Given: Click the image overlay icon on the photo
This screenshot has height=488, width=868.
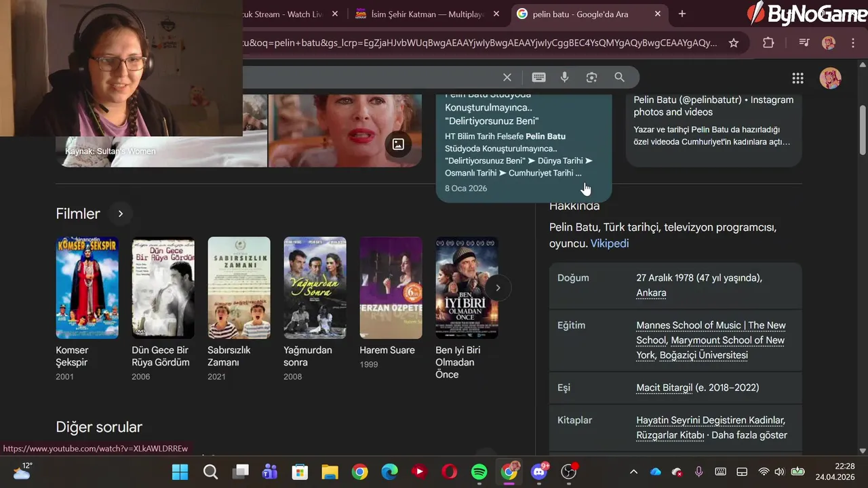Looking at the screenshot, I should [398, 144].
